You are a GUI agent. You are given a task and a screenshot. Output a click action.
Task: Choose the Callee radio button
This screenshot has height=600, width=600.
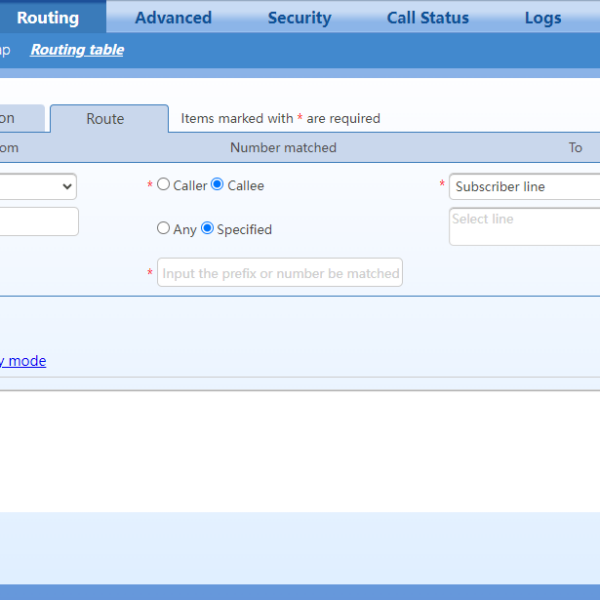coord(217,185)
